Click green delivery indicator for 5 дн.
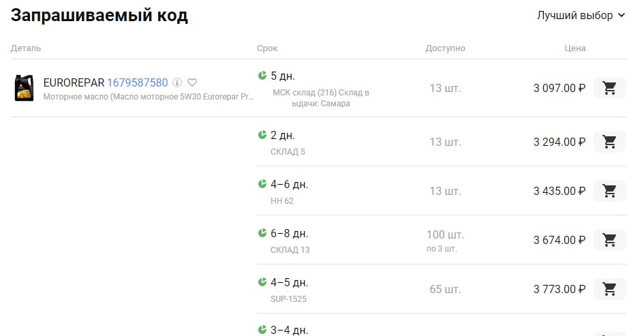The height and width of the screenshot is (336, 644). click(x=262, y=76)
